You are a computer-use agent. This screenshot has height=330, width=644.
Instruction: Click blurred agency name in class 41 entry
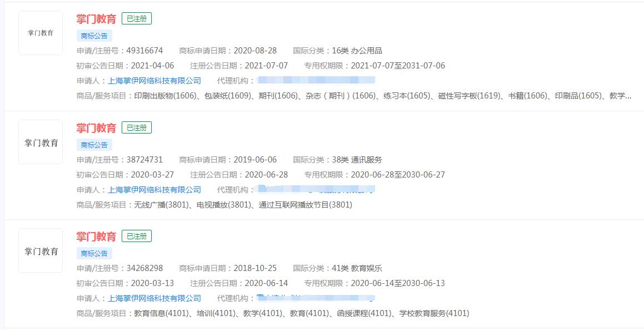(315, 298)
